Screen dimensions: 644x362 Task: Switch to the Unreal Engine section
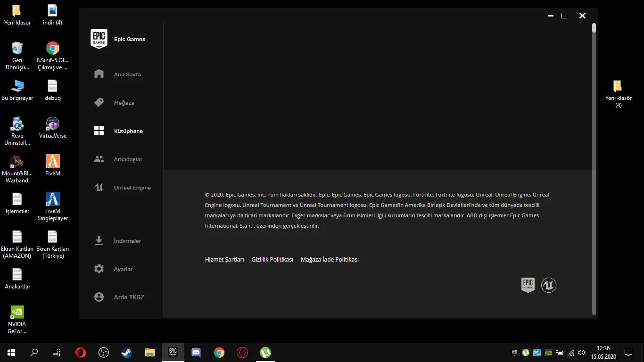(x=123, y=188)
